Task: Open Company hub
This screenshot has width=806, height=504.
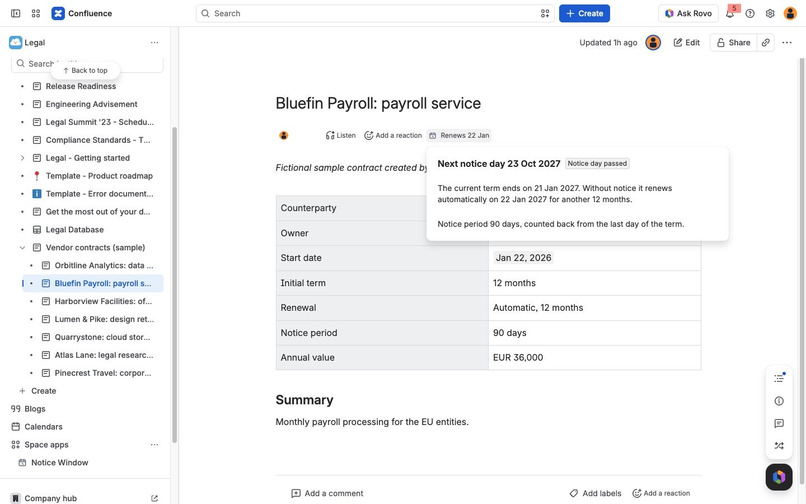Action: pyautogui.click(x=50, y=498)
